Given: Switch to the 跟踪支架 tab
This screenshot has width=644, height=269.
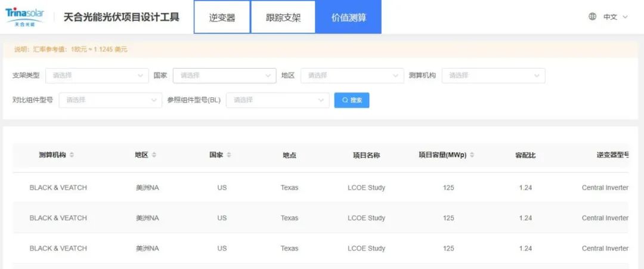Looking at the screenshot, I should [283, 17].
